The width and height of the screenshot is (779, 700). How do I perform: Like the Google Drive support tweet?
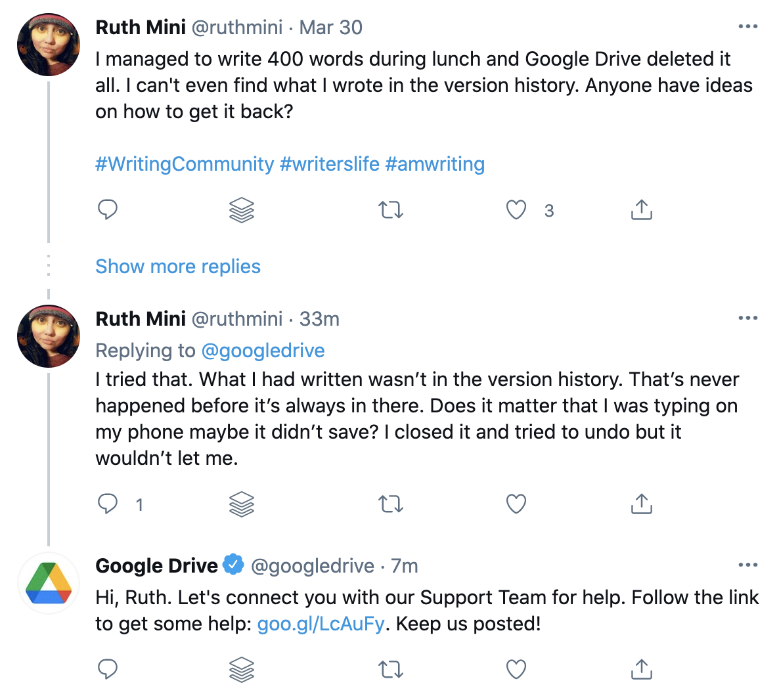click(516, 668)
